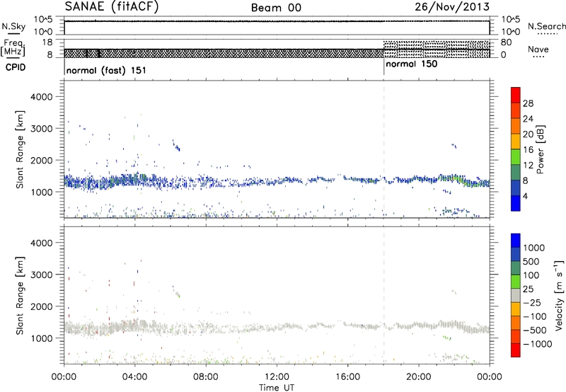The width and height of the screenshot is (566, 392).
Task: Click the bright blue bottom Power colorbar segment
Action: click(x=516, y=203)
